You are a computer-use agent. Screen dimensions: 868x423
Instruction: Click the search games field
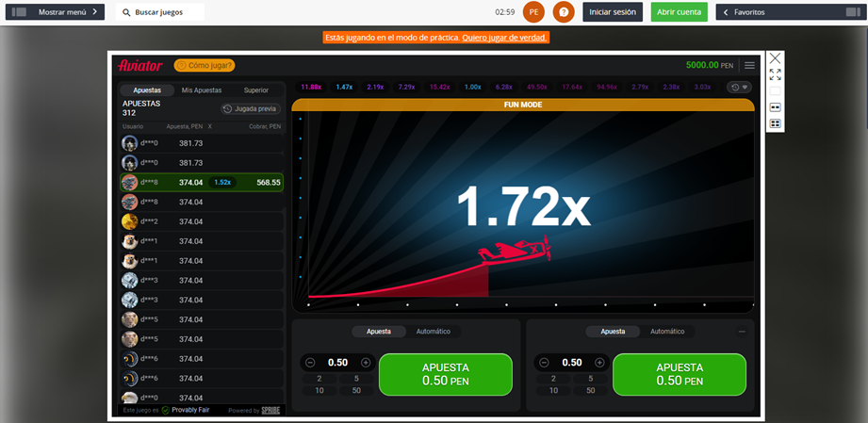point(160,12)
